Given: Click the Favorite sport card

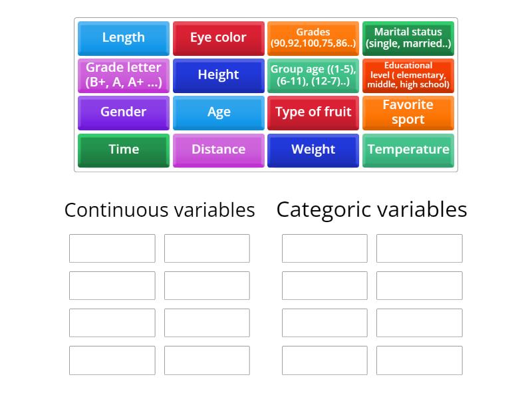Looking at the screenshot, I should click(x=408, y=112).
